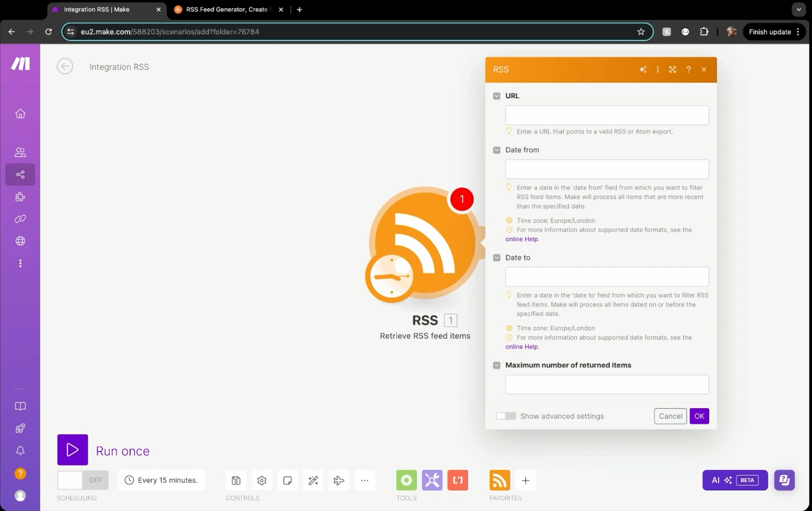Viewport: 812px width, 511px height.
Task: Click the purple OK button
Action: coord(699,416)
